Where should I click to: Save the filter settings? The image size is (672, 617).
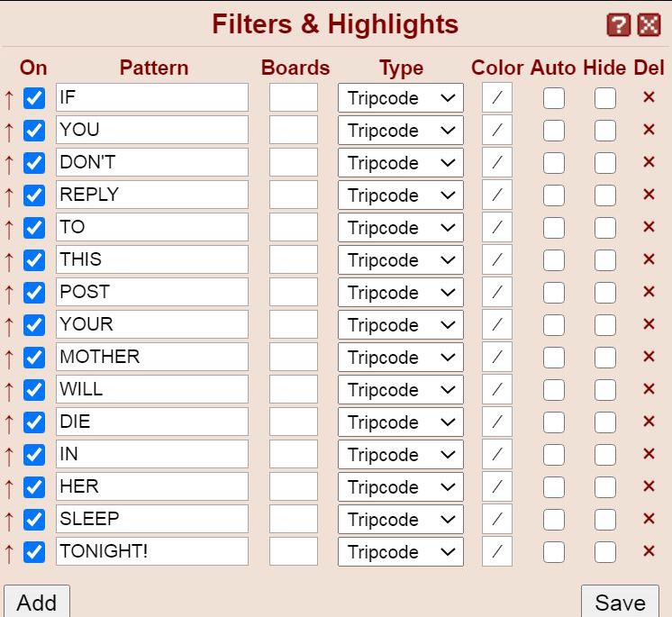(620, 602)
